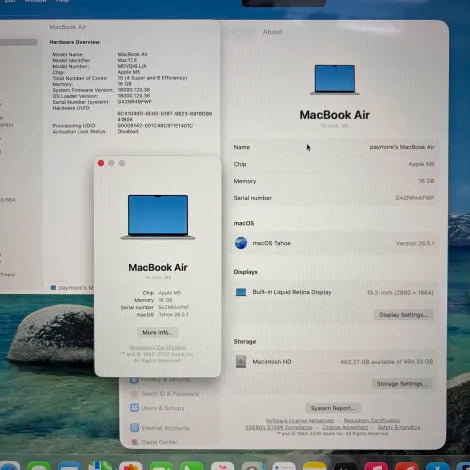Open the Photos app in the Dock

pos(131,466)
